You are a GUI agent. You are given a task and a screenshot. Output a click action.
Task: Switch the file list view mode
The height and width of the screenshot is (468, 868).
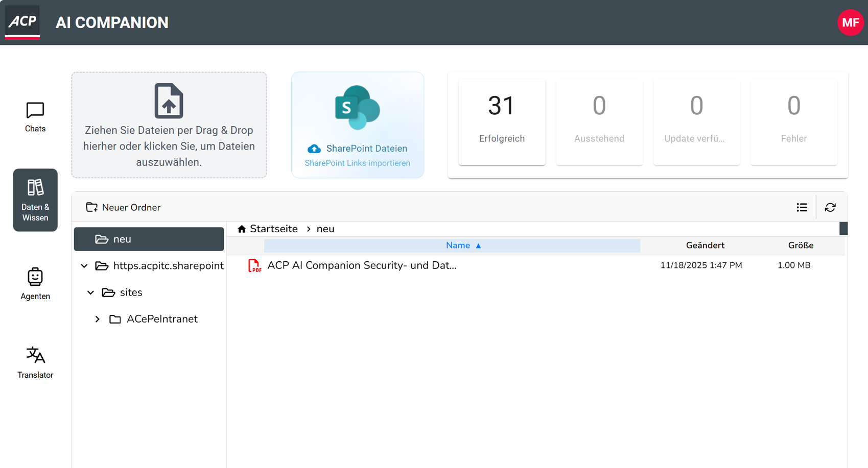[x=802, y=207]
